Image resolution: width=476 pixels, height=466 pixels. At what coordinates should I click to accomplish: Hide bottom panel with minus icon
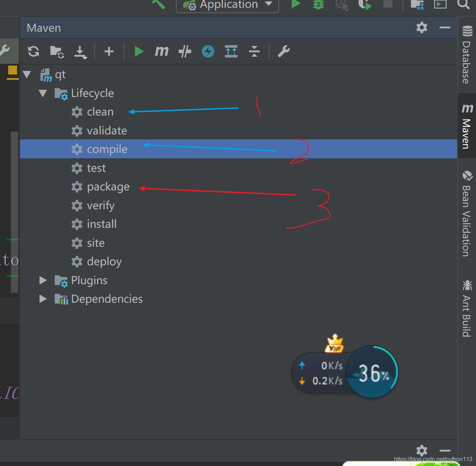[445, 451]
